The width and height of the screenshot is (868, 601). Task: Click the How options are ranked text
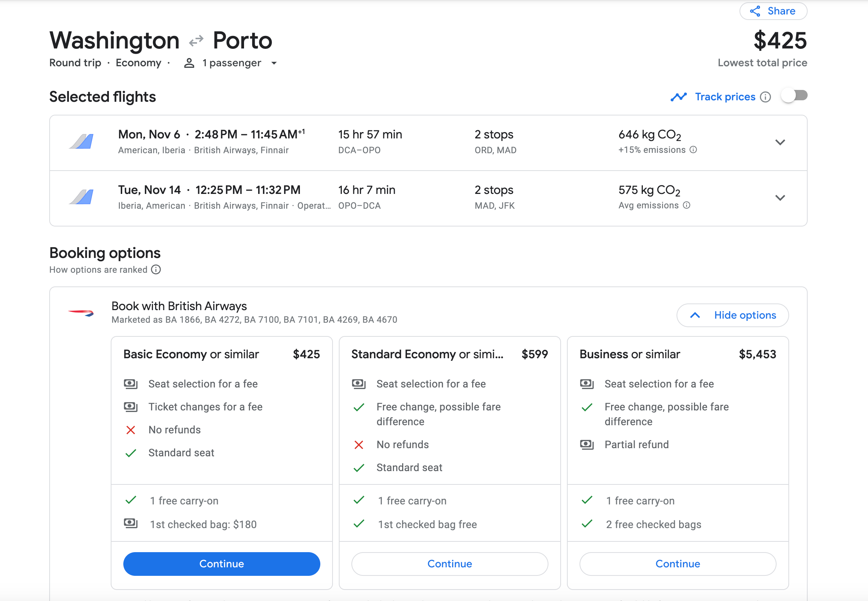tap(99, 270)
